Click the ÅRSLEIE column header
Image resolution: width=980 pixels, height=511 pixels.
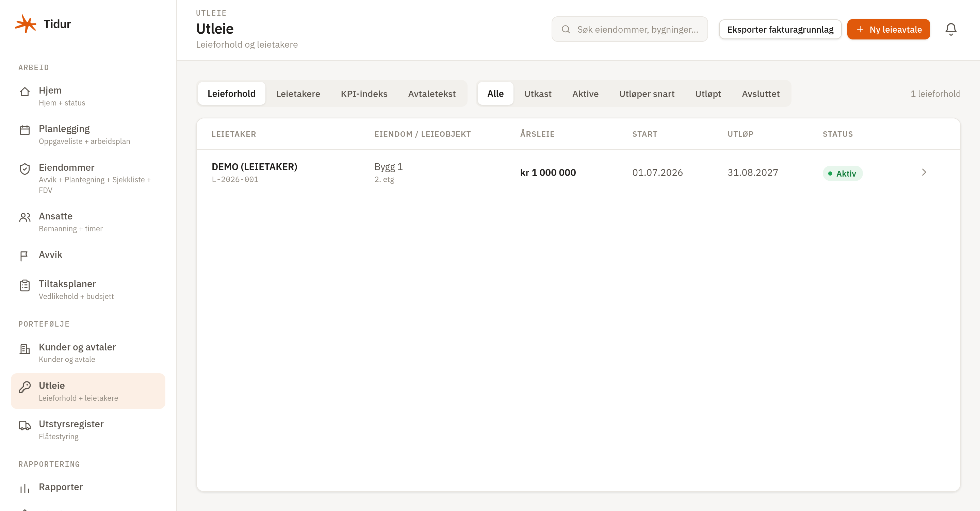point(537,134)
